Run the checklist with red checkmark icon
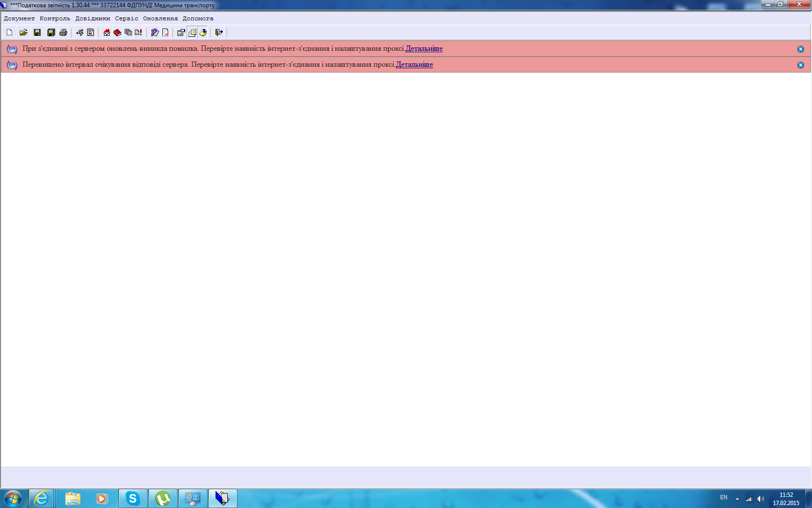 [x=90, y=32]
